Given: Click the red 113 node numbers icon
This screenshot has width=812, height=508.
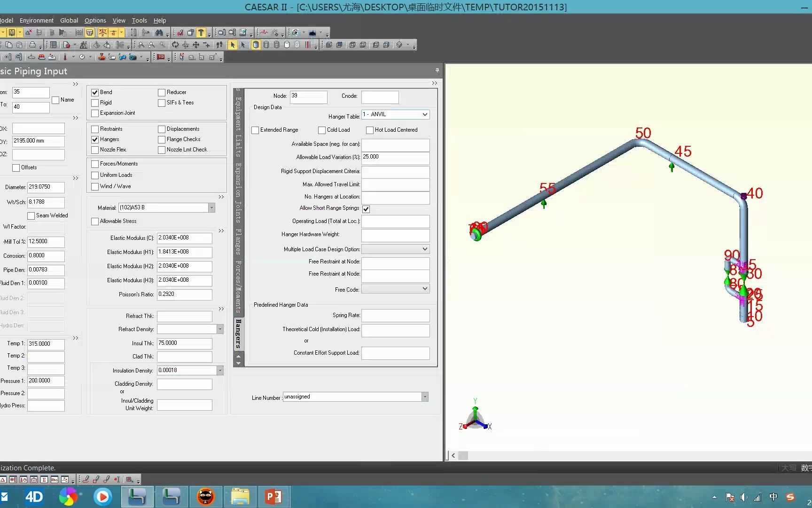Looking at the screenshot, I should point(161,57).
